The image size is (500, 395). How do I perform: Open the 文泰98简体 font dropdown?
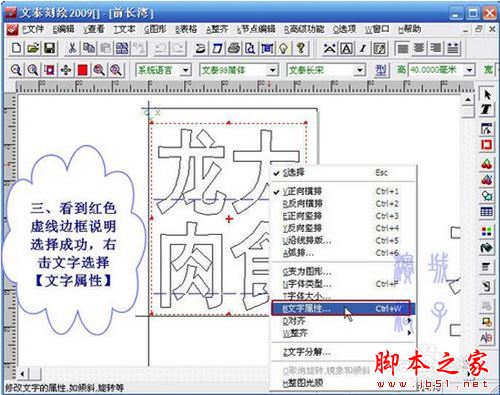(273, 70)
